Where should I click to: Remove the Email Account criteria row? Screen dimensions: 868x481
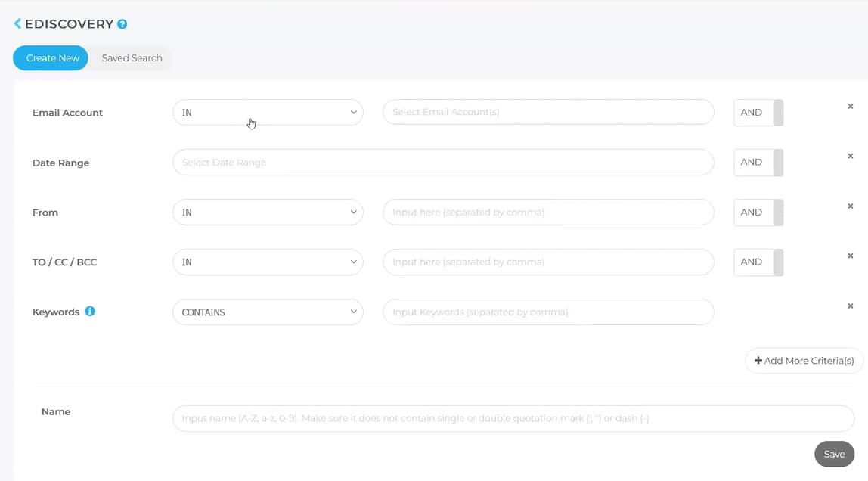pyautogui.click(x=850, y=107)
